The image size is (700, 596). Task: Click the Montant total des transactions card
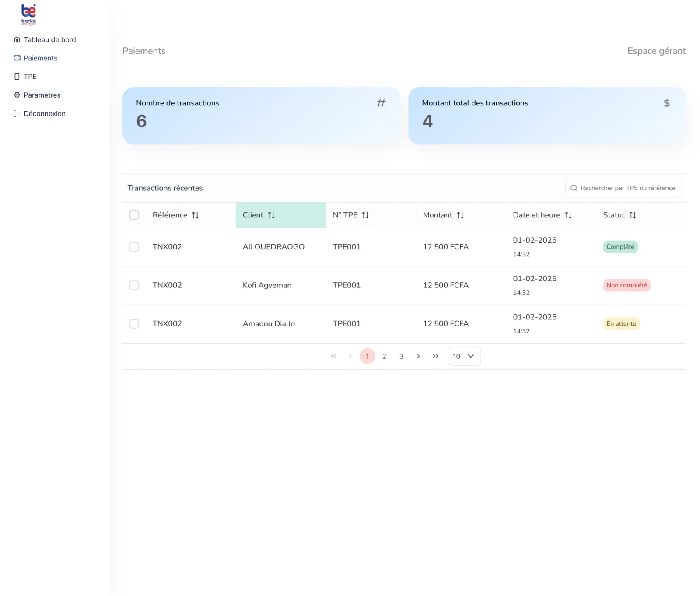[547, 116]
